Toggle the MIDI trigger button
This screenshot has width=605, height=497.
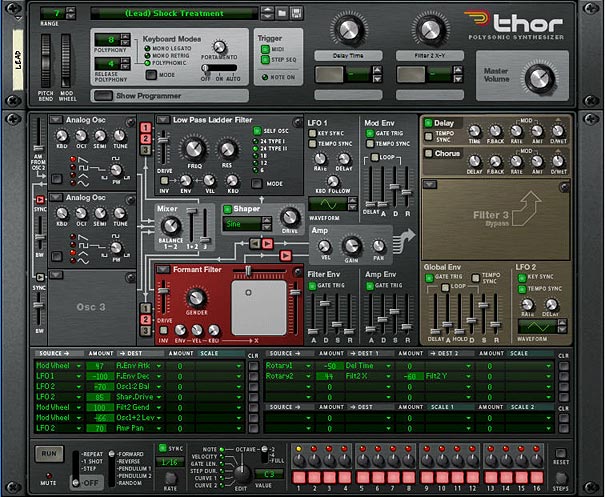pos(265,49)
